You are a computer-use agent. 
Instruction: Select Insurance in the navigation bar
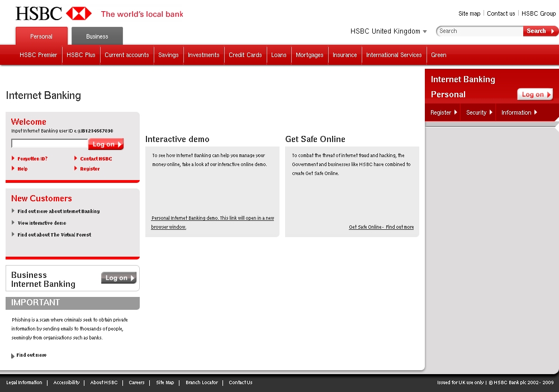tap(345, 55)
